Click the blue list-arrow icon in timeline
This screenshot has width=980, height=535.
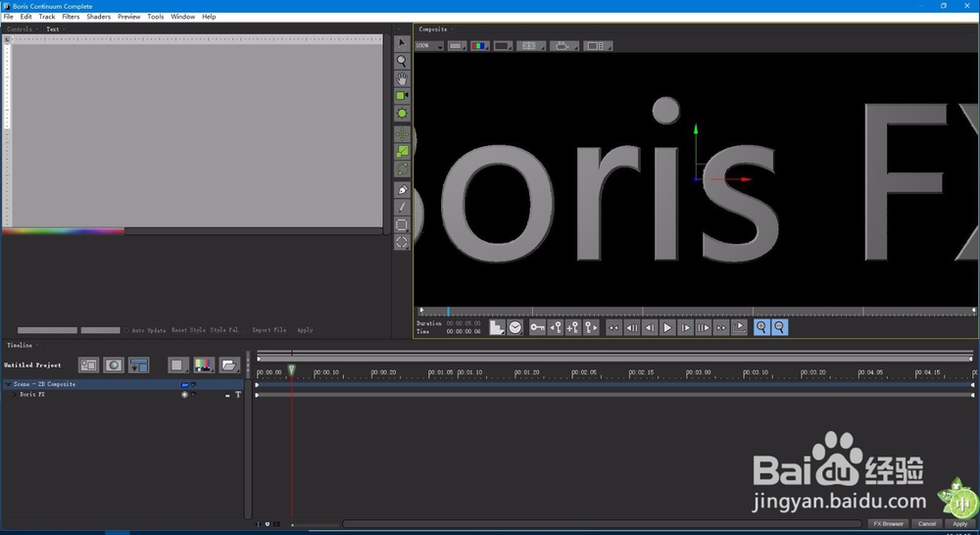138,365
